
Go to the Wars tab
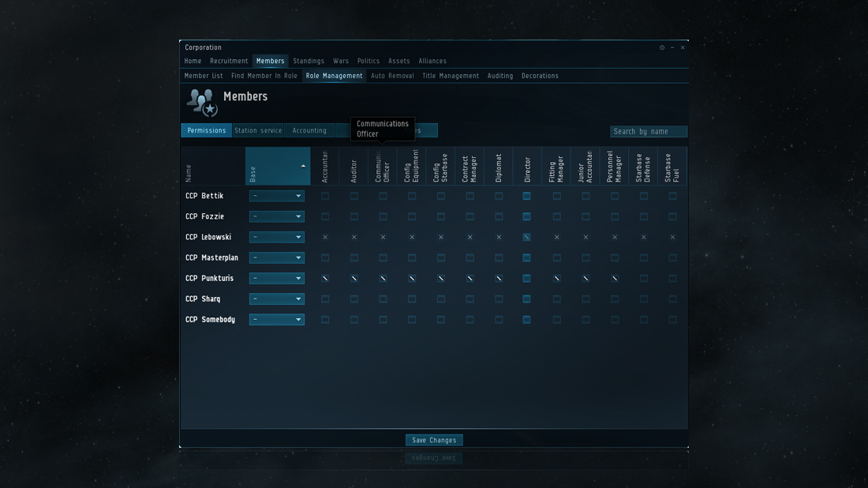341,61
